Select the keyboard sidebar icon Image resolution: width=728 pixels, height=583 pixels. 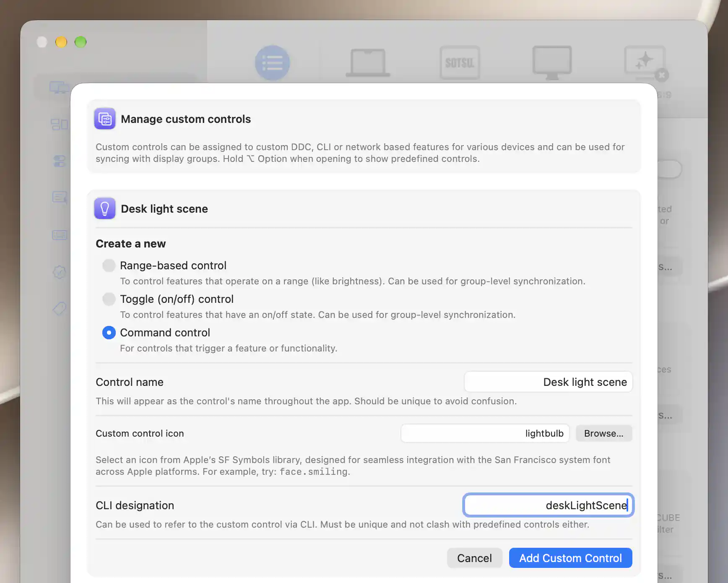coord(59,235)
